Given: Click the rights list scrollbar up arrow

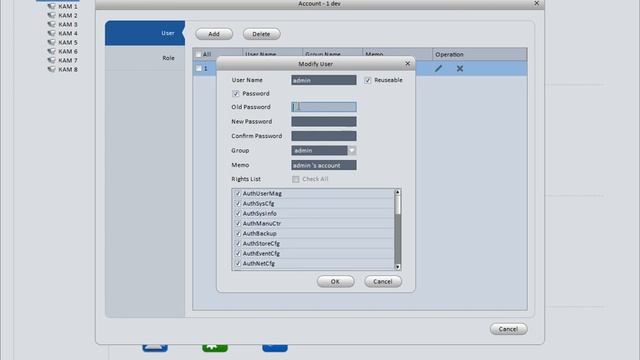Looking at the screenshot, I should (398, 192).
